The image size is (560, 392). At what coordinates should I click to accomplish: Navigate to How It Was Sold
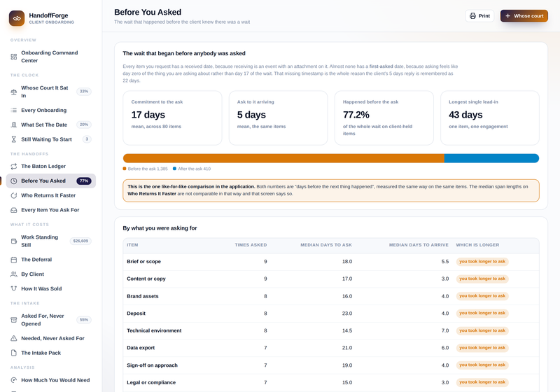[50, 288]
